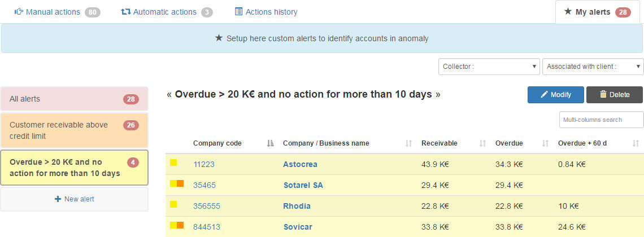Expand the Associated with client dropdown

coord(593,67)
